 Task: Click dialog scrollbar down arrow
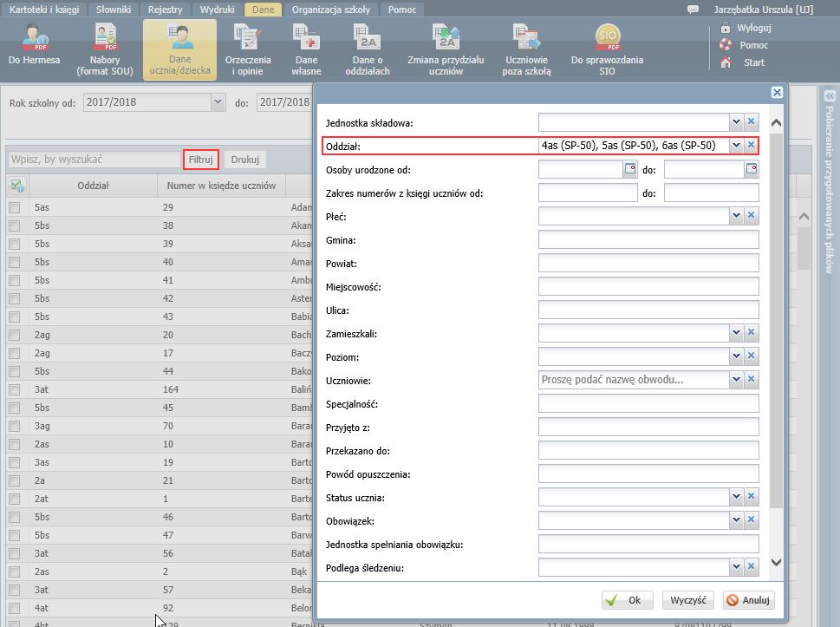point(776,562)
